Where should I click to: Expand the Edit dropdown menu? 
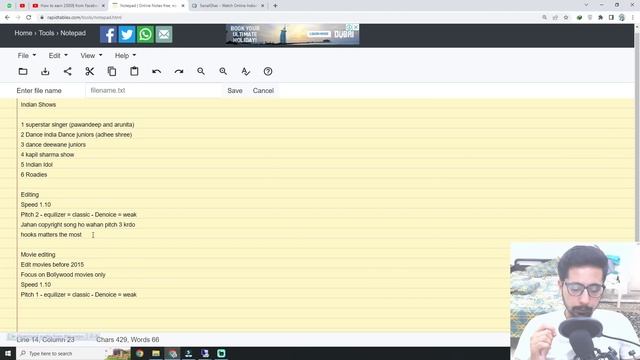pyautogui.click(x=58, y=56)
